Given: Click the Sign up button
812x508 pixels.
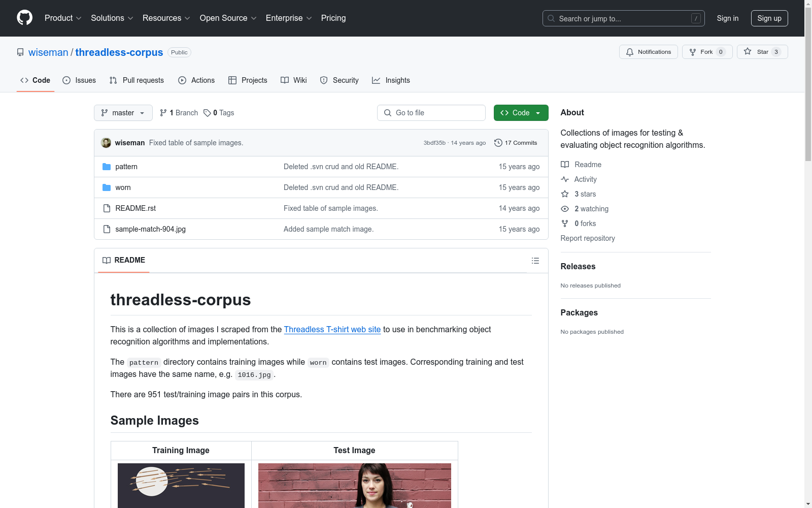Looking at the screenshot, I should (769, 18).
